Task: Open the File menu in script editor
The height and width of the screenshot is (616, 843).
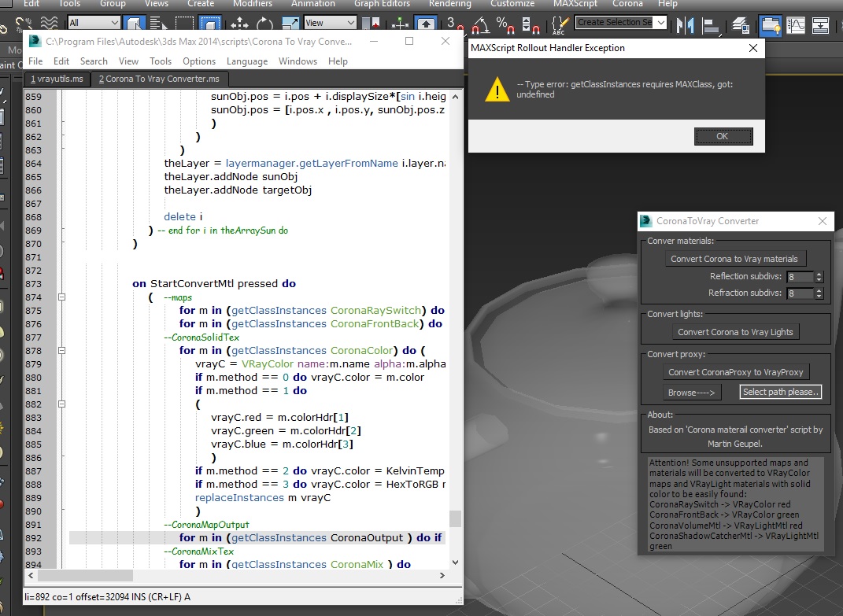Action: (x=35, y=61)
